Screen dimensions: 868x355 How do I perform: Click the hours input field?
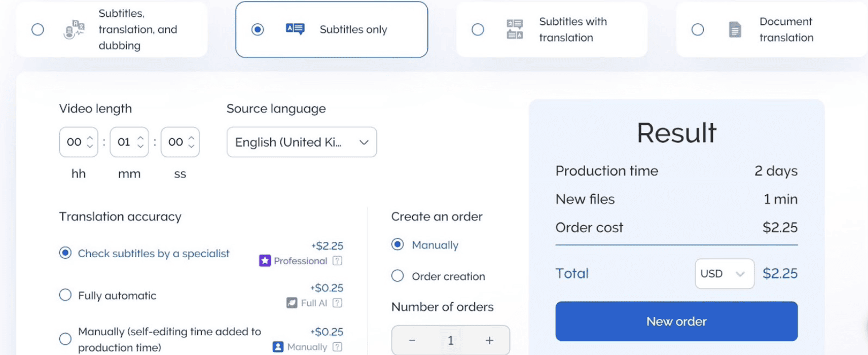[x=74, y=142]
